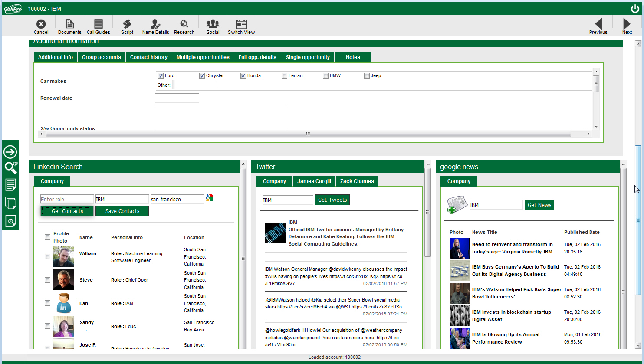Open the James Cargill Twitter tab

(x=314, y=181)
